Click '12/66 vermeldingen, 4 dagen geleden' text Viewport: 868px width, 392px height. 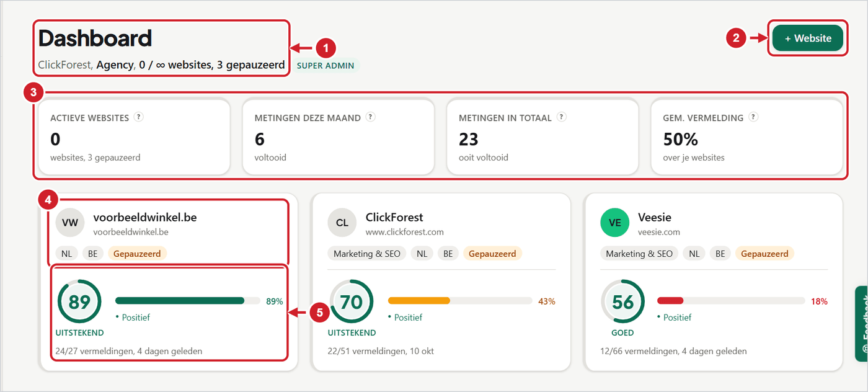[674, 351]
